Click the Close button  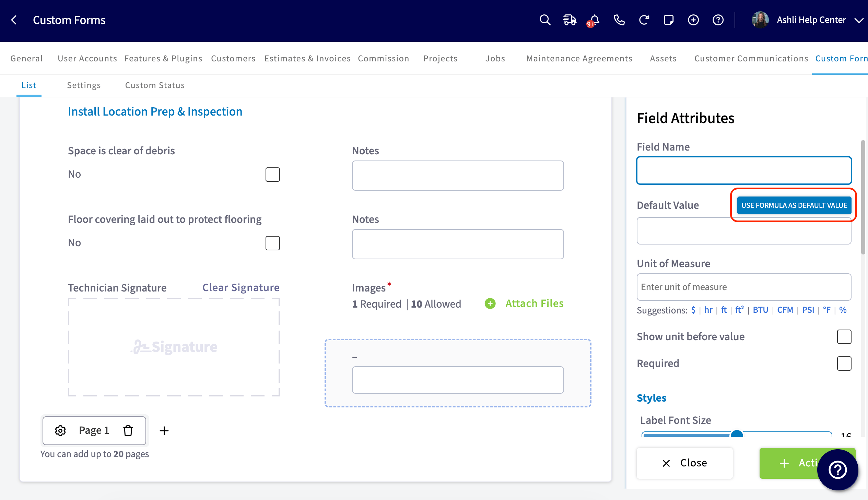coord(684,463)
